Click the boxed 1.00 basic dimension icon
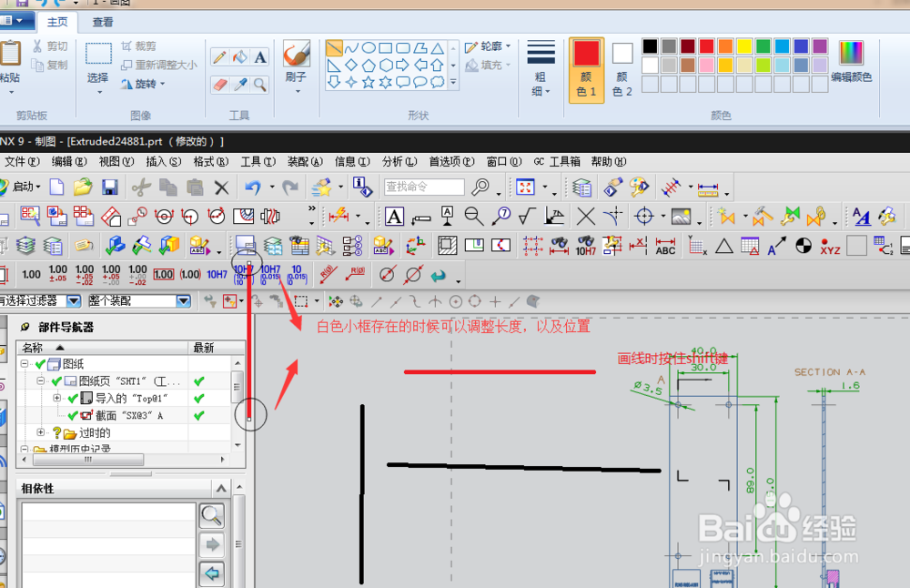The height and width of the screenshot is (588, 910). [163, 275]
